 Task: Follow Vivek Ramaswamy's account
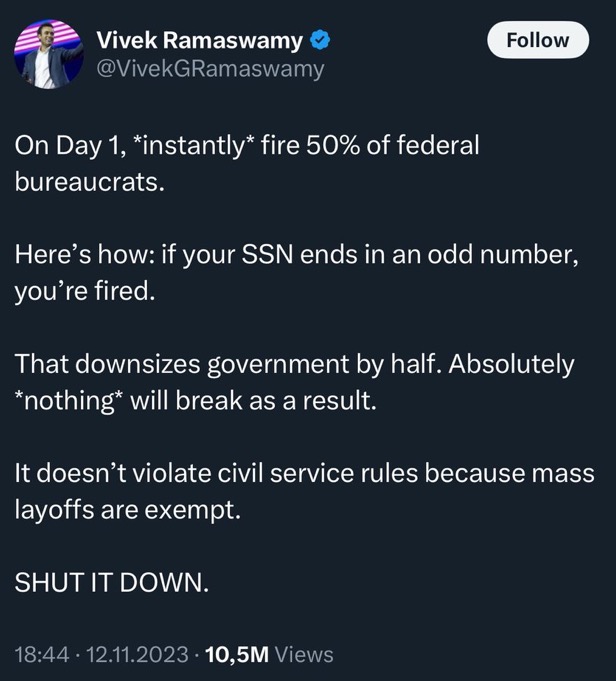(538, 40)
